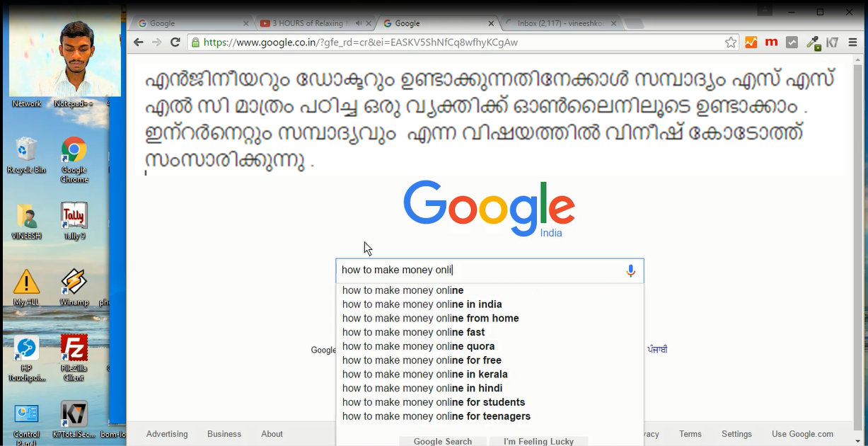Open the red 'm' extension icon
The image size is (868, 446).
tap(771, 42)
